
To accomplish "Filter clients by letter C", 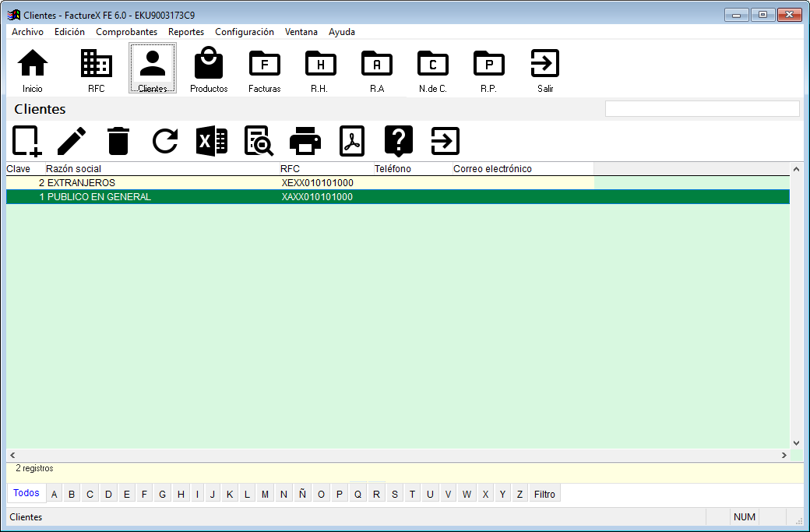I will (x=90, y=495).
